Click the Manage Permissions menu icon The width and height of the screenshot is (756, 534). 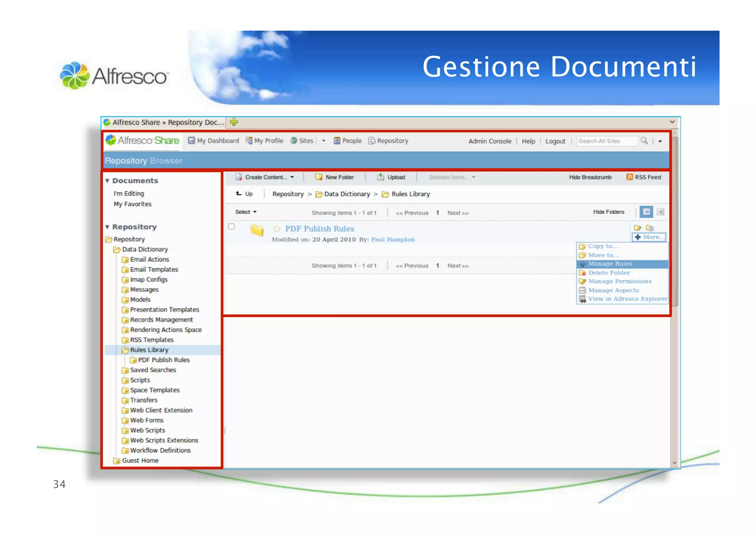tap(583, 281)
